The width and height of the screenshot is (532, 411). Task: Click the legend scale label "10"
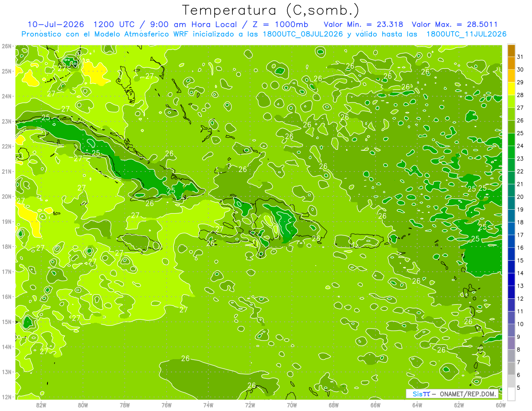(x=520, y=324)
